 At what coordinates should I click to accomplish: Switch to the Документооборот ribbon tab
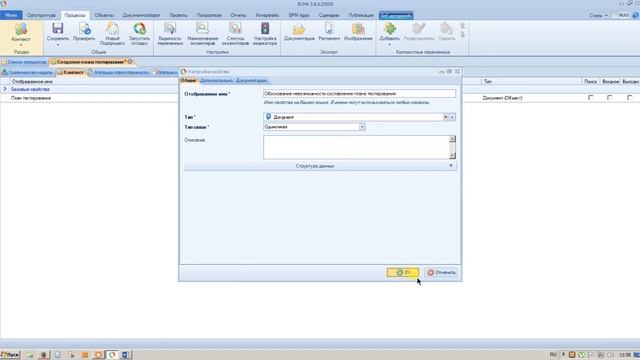(141, 16)
